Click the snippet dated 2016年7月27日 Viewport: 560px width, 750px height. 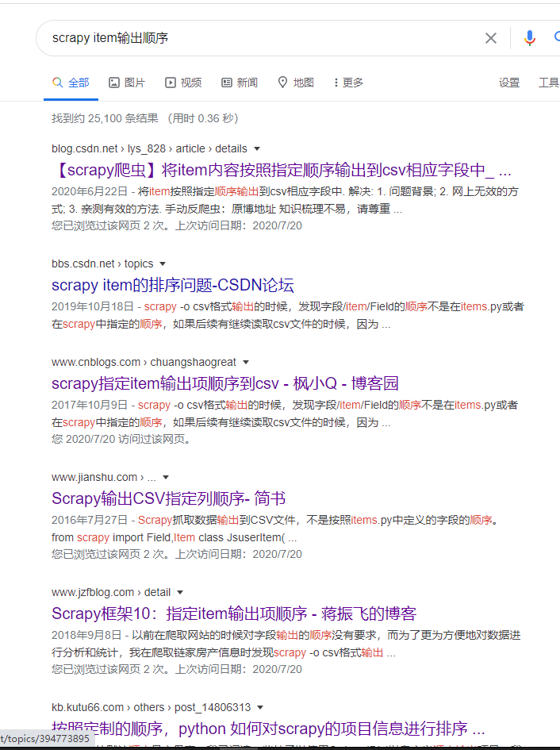point(276,529)
